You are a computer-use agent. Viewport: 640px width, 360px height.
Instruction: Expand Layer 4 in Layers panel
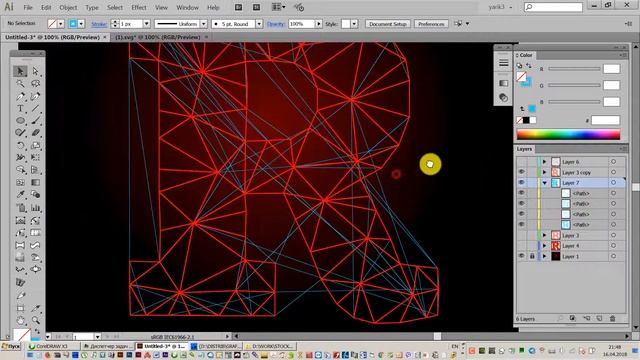pyautogui.click(x=544, y=246)
